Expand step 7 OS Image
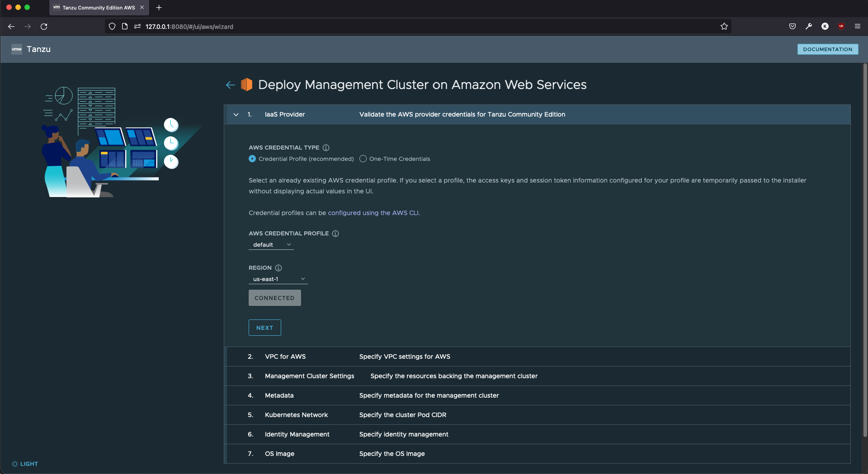This screenshot has height=474, width=868. pos(538,454)
